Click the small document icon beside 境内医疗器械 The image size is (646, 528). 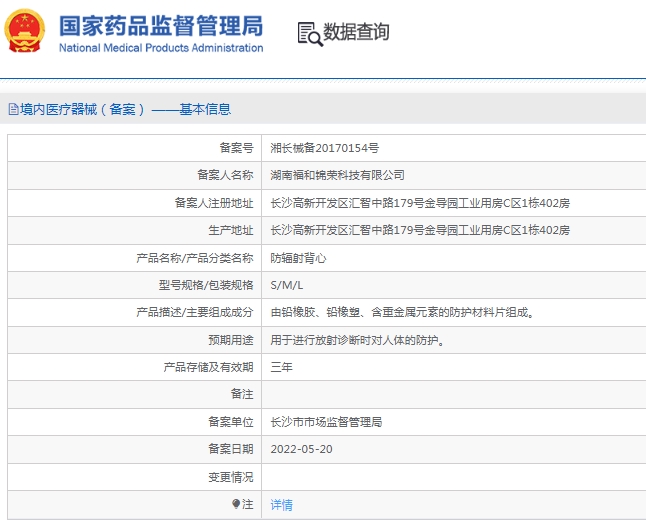tap(14, 109)
